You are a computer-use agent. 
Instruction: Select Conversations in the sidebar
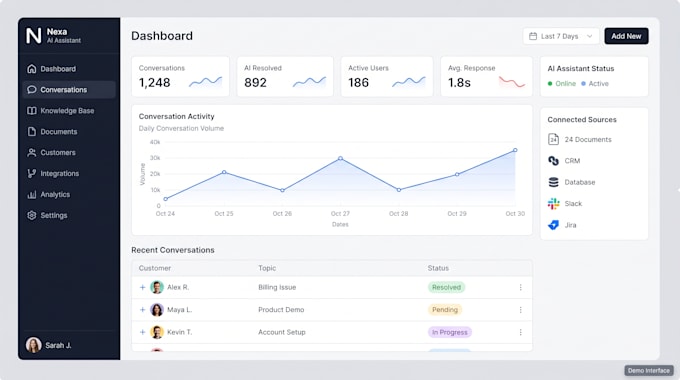pos(69,90)
